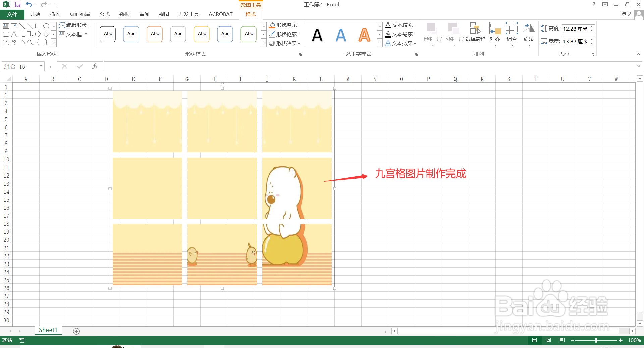644x348 pixels.
Task: Pick the right arrow shape
Action: 38,34
